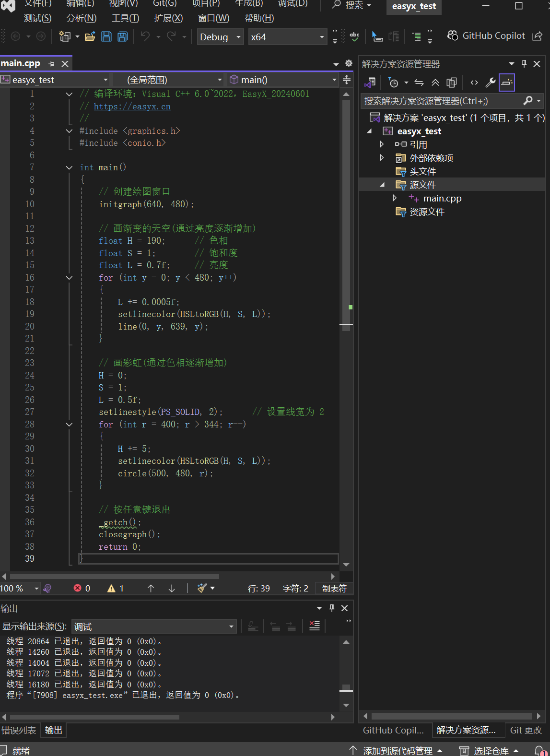
Task: Expand the 外部依赖项 tree node
Action: (381, 157)
